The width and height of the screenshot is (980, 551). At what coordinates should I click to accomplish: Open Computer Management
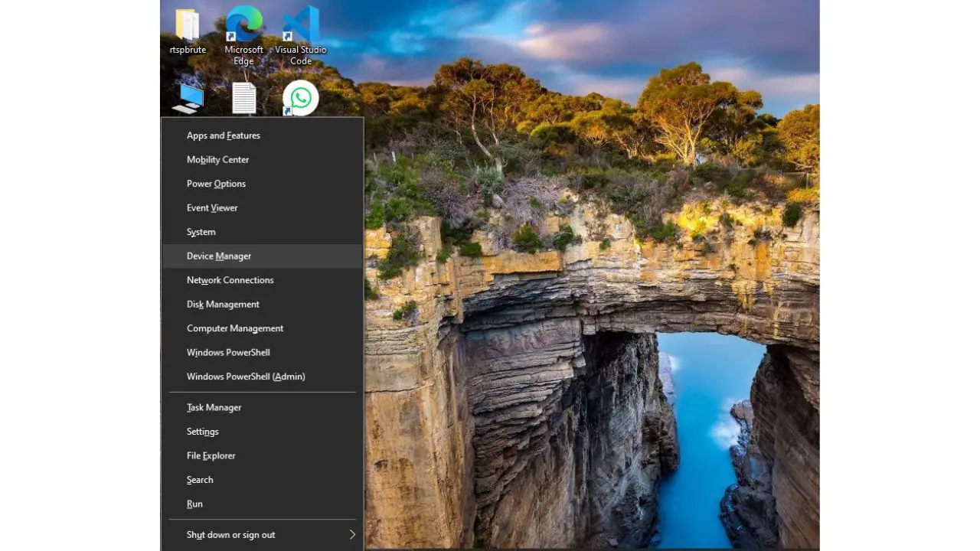263,328
